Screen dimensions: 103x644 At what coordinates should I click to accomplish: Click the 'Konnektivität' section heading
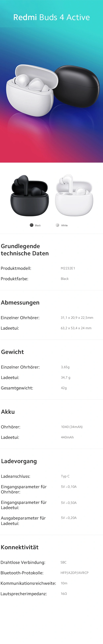coord(20,547)
